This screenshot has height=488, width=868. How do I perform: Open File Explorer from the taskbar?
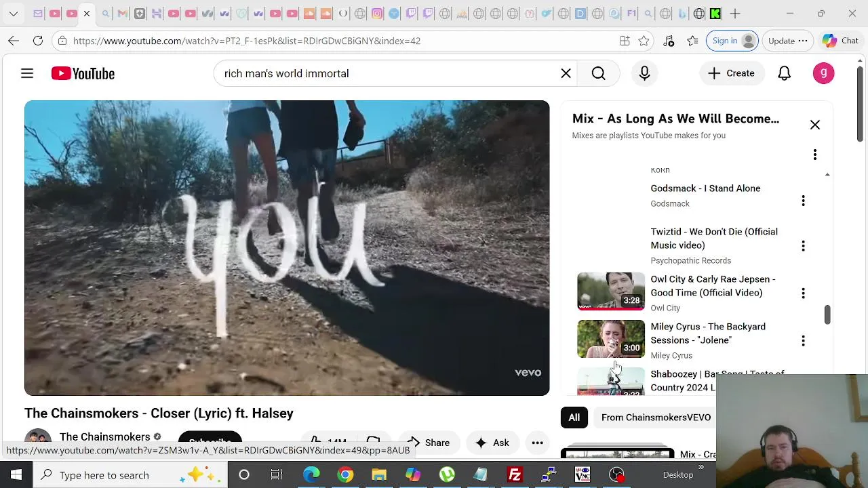click(379, 475)
